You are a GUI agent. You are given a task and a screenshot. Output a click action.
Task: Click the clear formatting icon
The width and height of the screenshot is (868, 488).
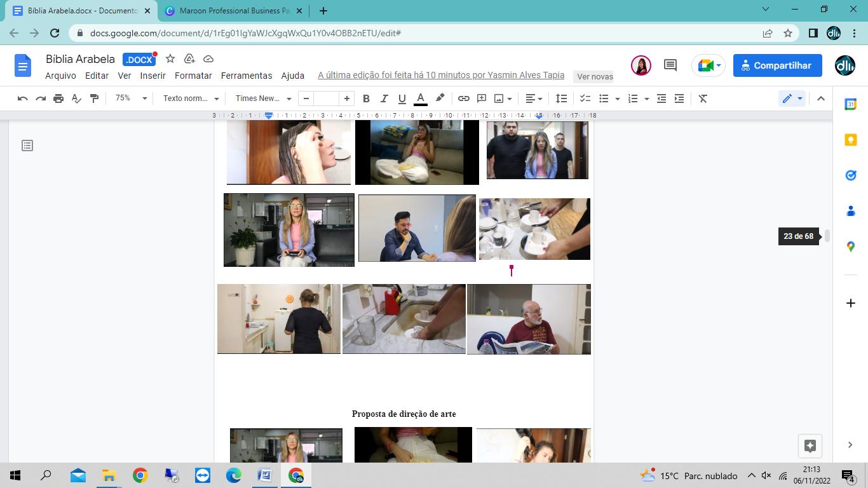(x=703, y=98)
